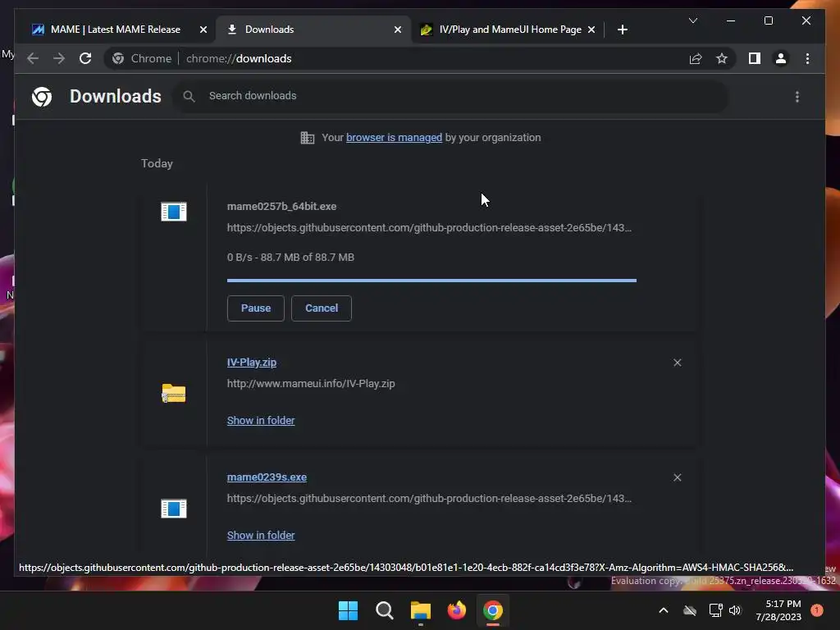This screenshot has height=630, width=840.
Task: Click the OneDrive cloud tray icon
Action: point(690,610)
